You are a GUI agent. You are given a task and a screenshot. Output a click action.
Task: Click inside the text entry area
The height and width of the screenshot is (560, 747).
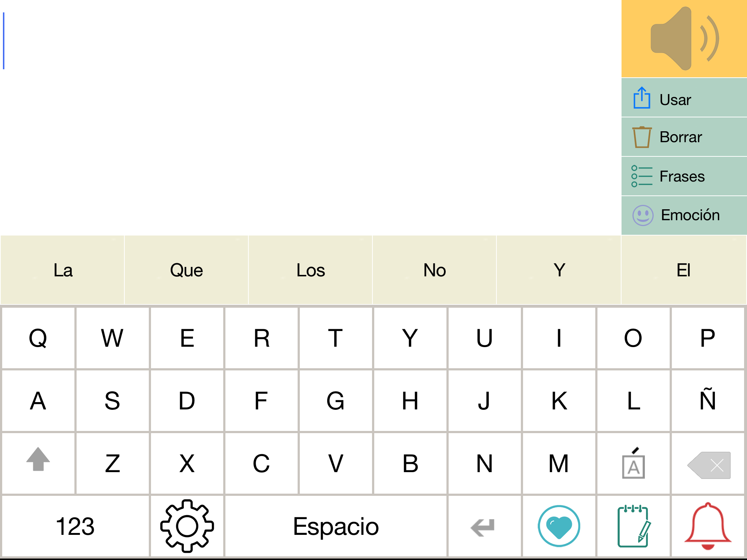310,117
